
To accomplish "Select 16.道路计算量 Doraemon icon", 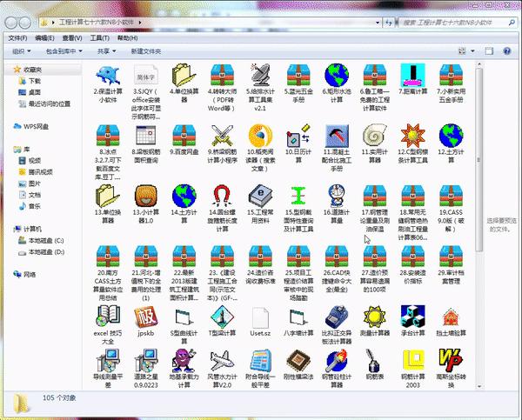I will click(x=337, y=197).
